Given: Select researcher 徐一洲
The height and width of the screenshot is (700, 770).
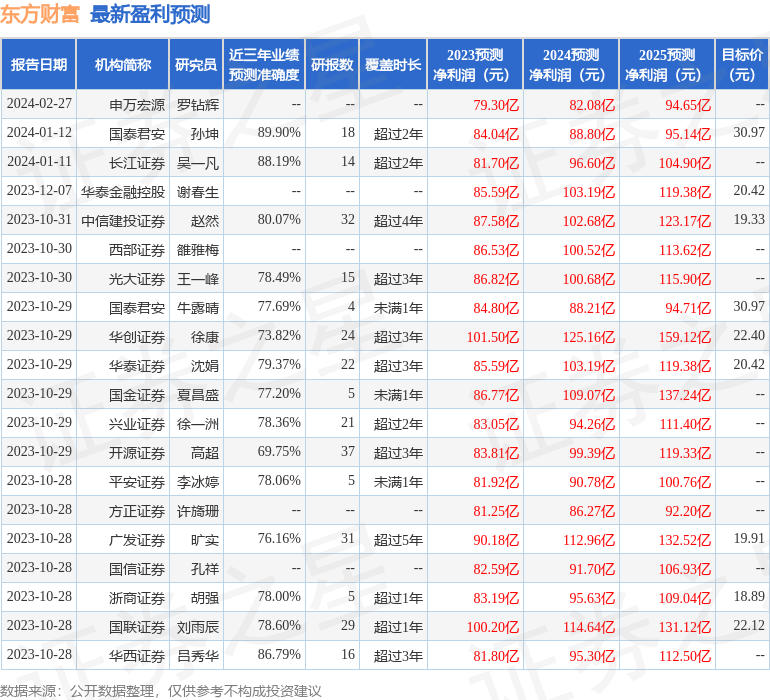Looking at the screenshot, I should pyautogui.click(x=197, y=423).
